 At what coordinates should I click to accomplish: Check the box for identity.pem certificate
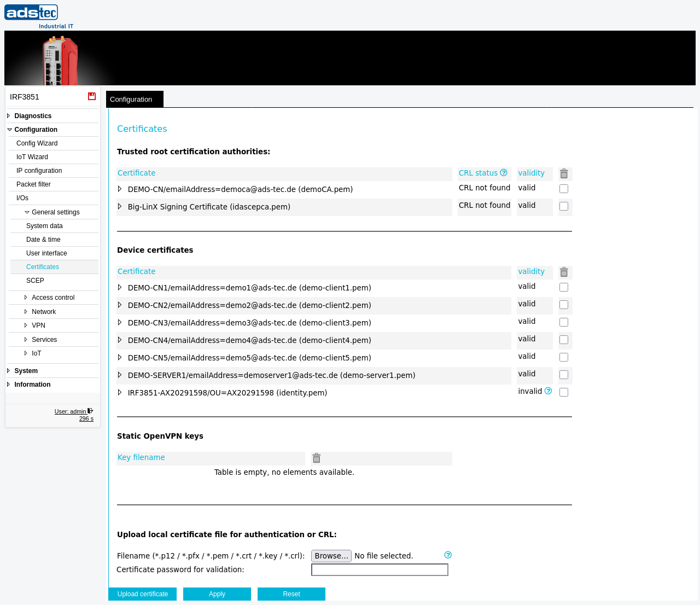[564, 392]
